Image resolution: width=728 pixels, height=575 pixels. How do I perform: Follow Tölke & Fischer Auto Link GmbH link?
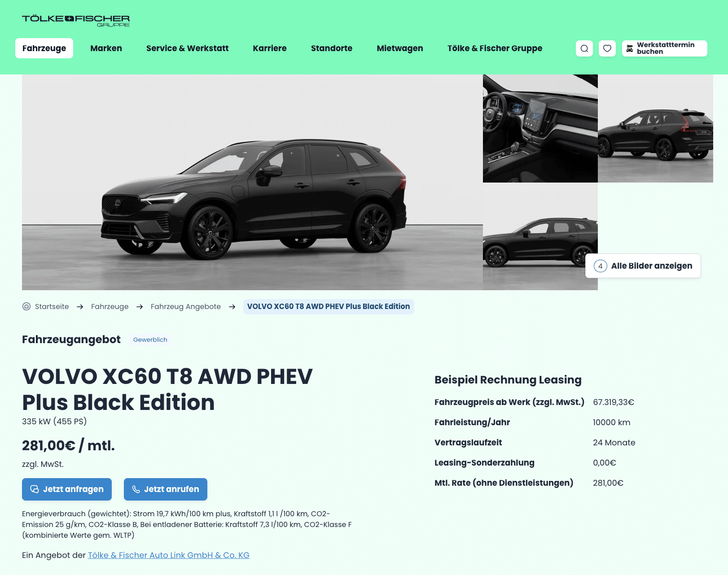169,555
